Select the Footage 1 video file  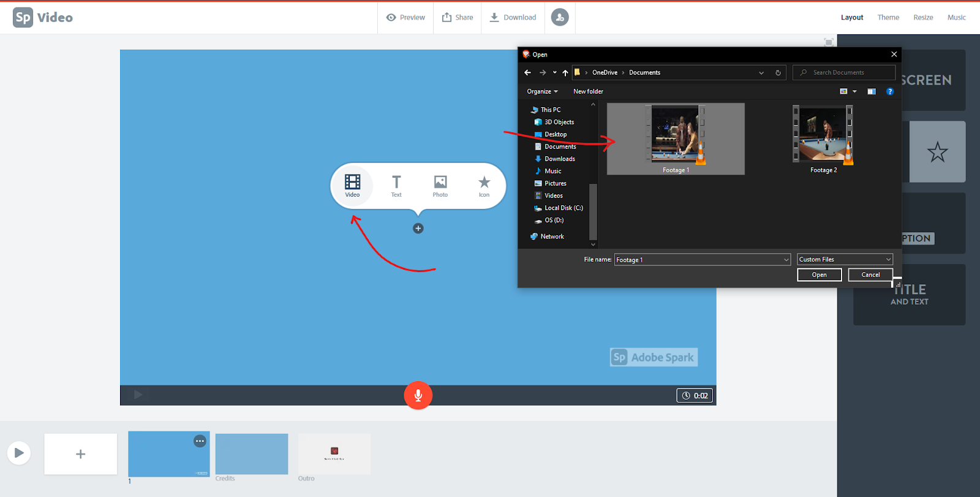point(676,139)
